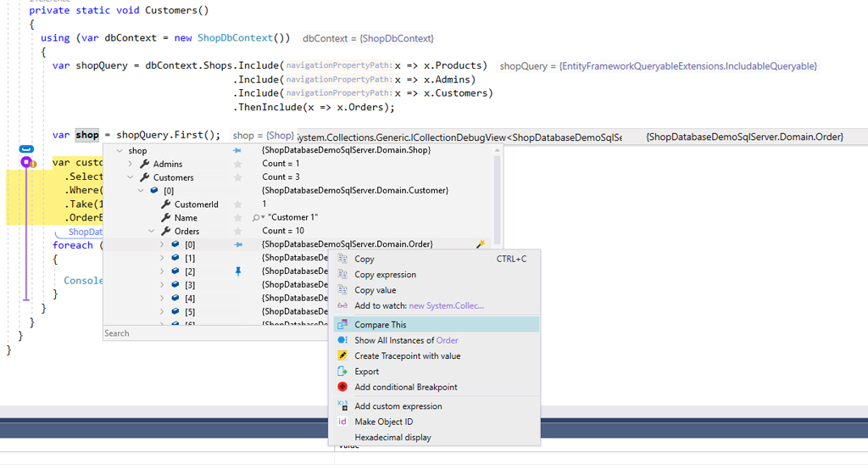
Task: Select Add custom expression
Action: pyautogui.click(x=435, y=406)
